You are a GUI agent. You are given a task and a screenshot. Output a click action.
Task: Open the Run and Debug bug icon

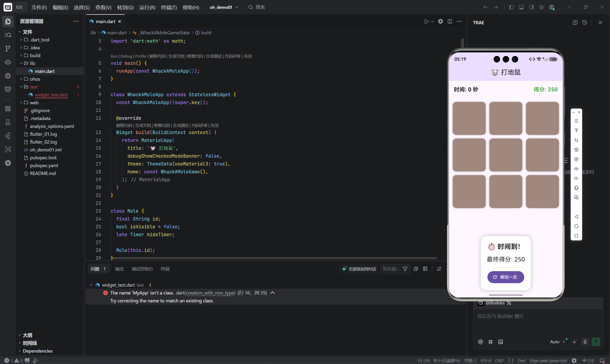click(8, 75)
